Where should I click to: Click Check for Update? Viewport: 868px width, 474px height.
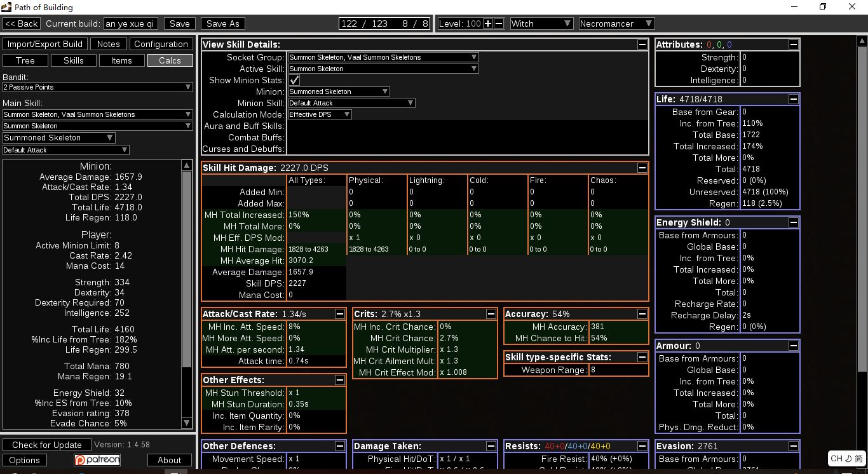click(x=47, y=445)
